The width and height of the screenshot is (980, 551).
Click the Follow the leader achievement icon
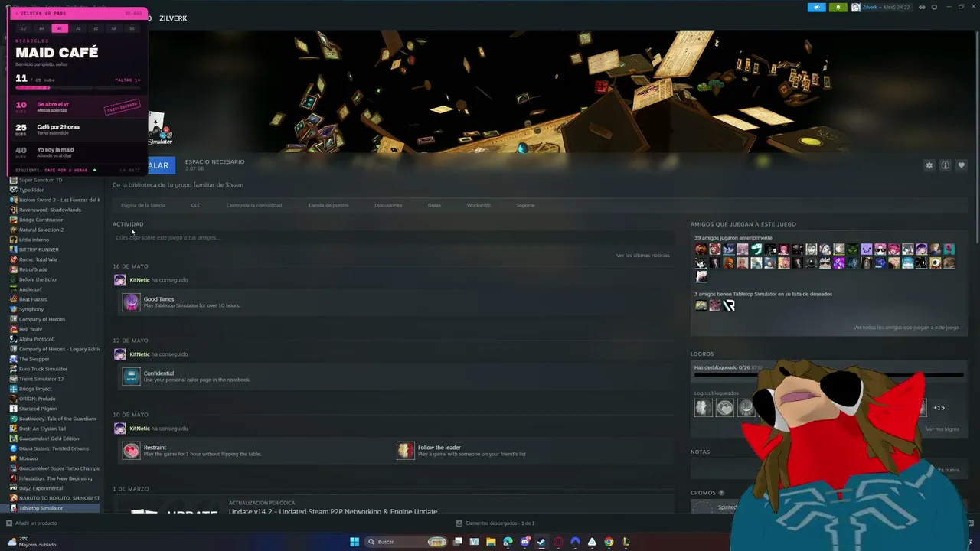(405, 451)
